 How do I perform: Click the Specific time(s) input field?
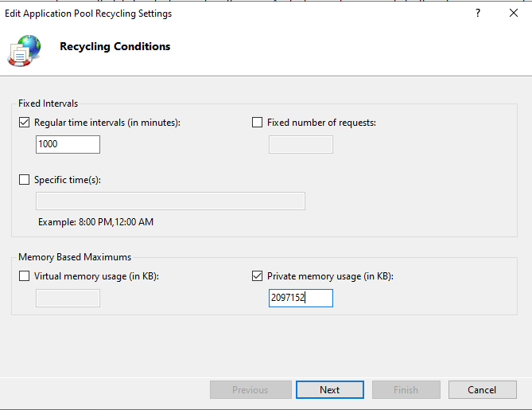pos(170,201)
